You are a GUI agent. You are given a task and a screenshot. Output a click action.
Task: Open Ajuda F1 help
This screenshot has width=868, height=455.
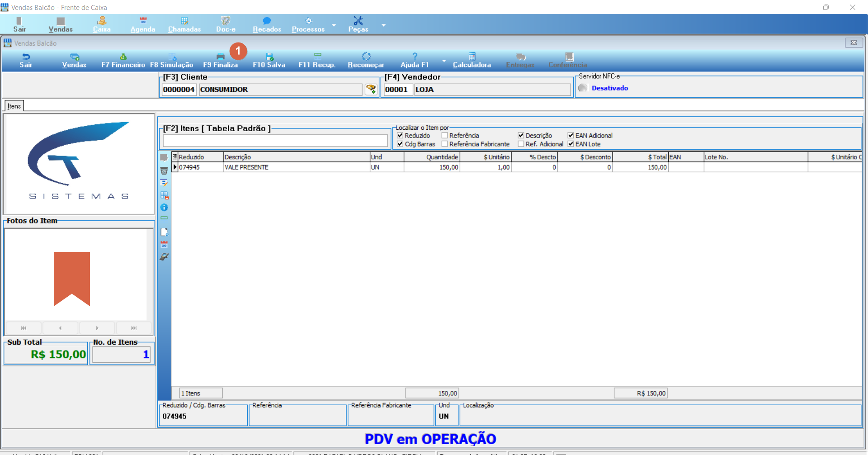[x=415, y=61]
